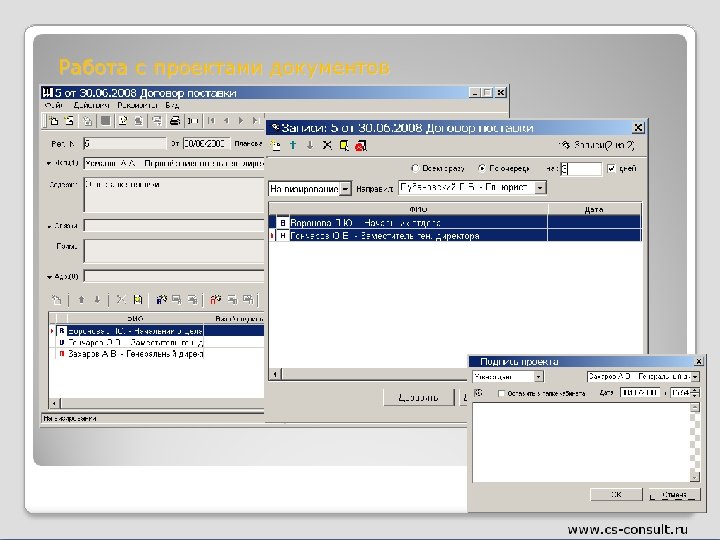
Task: Click the comment text area in Подпись проекта
Action: (581, 442)
